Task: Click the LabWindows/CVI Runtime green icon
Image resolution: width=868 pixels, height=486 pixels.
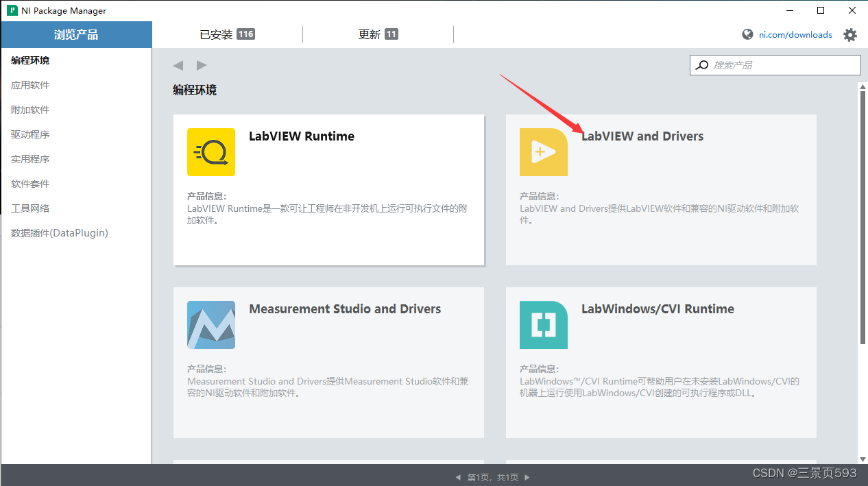Action: [543, 325]
